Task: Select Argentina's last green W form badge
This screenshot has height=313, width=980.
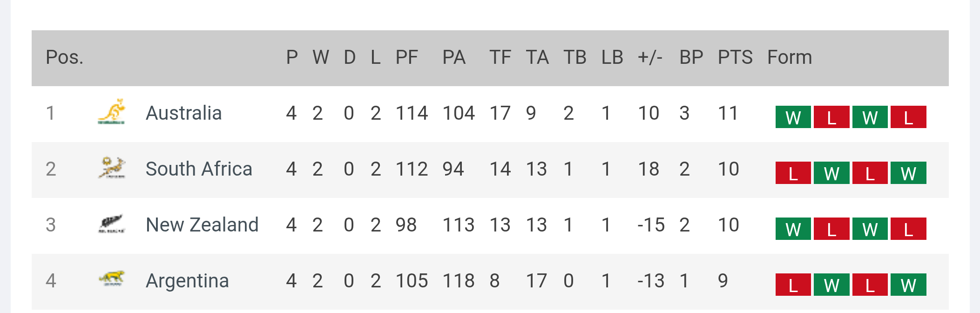Action: pyautogui.click(x=908, y=285)
